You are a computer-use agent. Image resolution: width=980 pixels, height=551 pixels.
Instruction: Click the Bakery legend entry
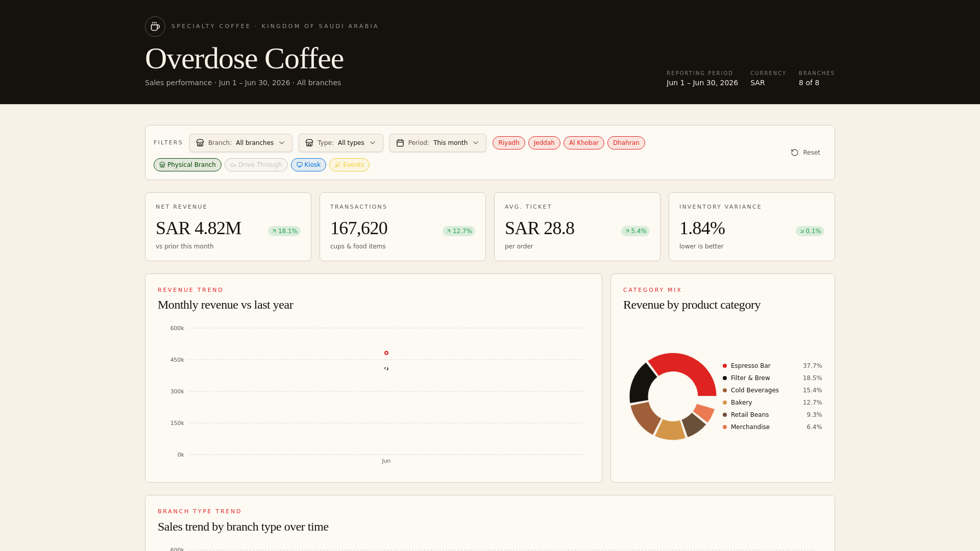point(772,403)
